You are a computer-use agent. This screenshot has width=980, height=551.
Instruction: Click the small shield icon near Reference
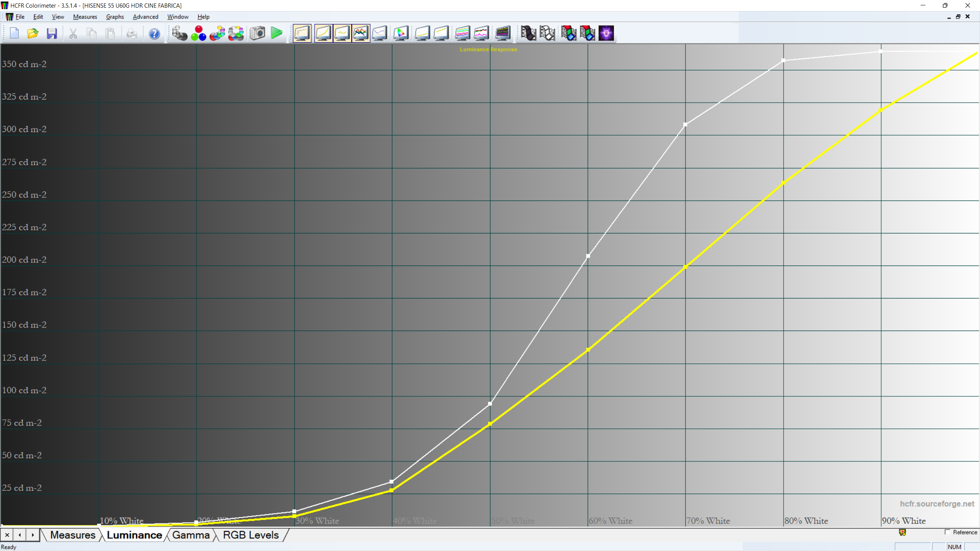pos(902,532)
